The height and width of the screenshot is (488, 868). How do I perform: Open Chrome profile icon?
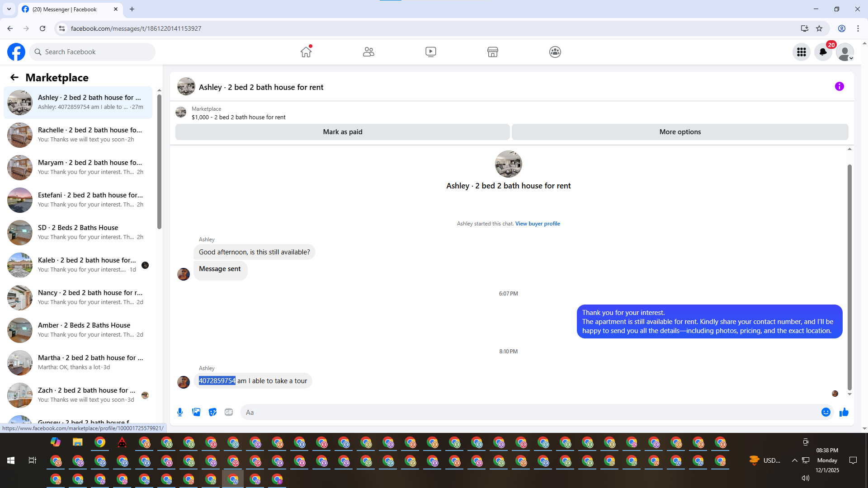[x=842, y=28]
